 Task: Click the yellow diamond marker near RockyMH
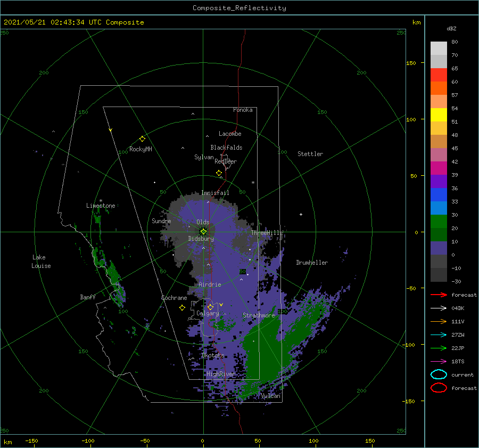click(142, 139)
